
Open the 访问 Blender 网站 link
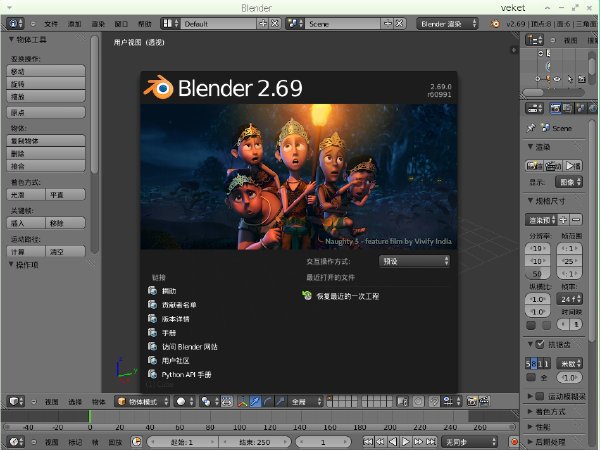189,347
